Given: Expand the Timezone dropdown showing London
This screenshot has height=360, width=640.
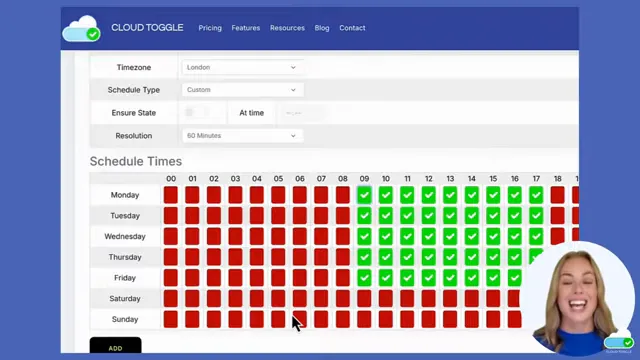Looking at the screenshot, I should 242,67.
